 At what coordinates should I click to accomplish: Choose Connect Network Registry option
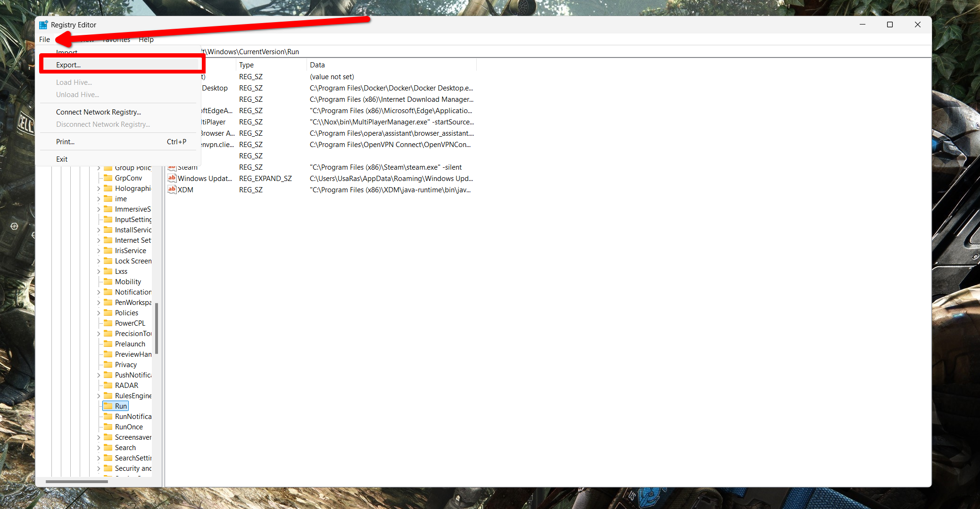[98, 112]
